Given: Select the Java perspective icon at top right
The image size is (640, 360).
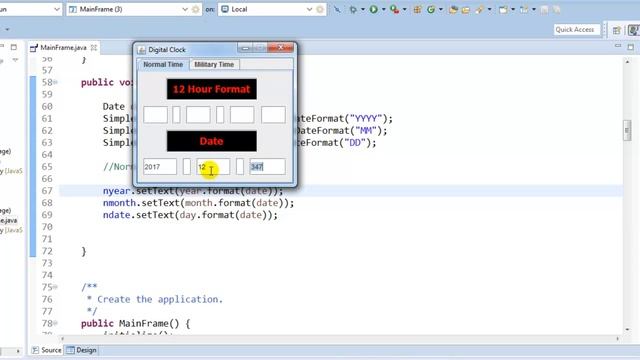Looking at the screenshot, I should point(633,30).
